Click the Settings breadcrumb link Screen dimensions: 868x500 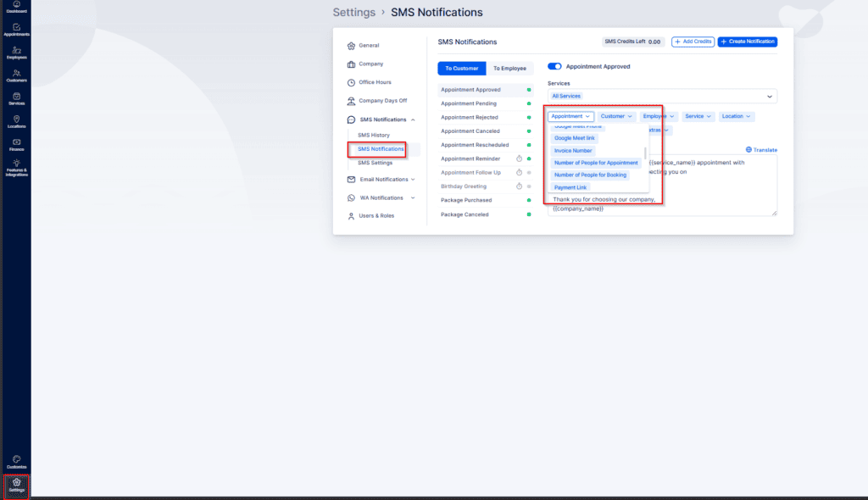(353, 12)
